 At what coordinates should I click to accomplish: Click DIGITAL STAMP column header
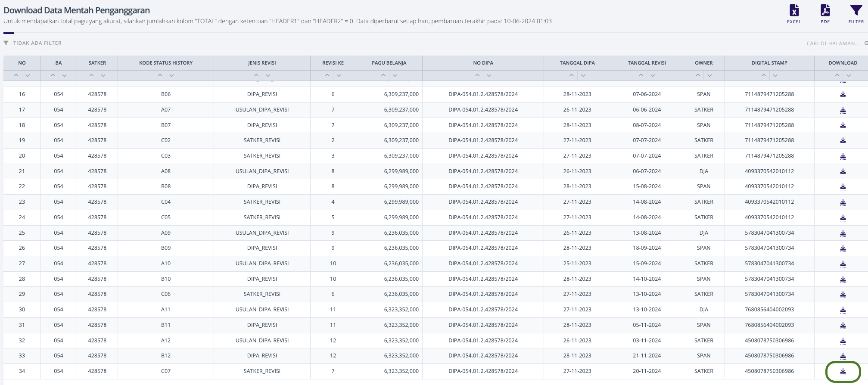[769, 63]
